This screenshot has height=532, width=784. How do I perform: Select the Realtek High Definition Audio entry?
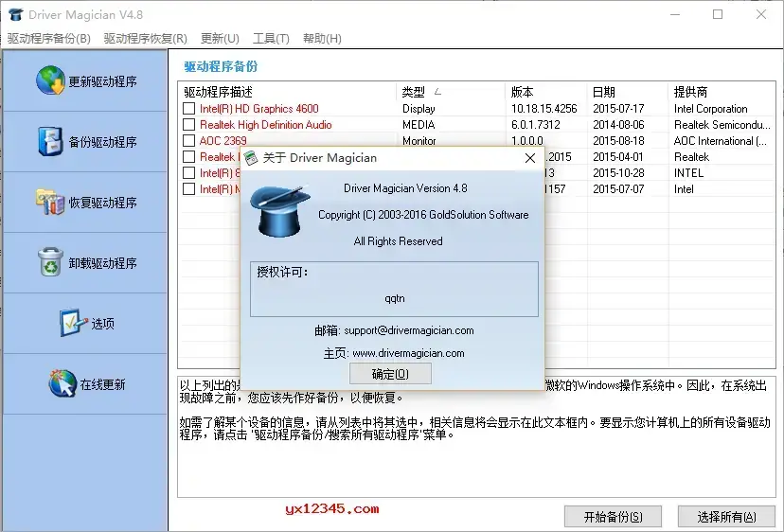[x=265, y=125]
